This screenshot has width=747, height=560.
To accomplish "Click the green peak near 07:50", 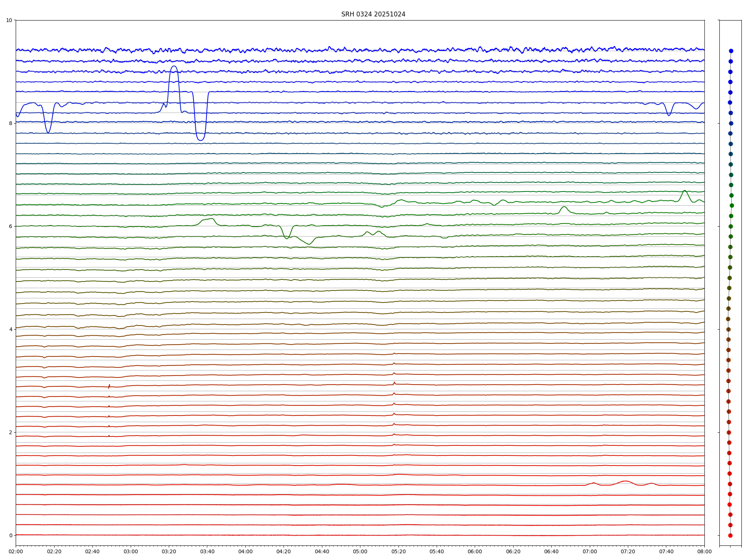I will coord(684,191).
